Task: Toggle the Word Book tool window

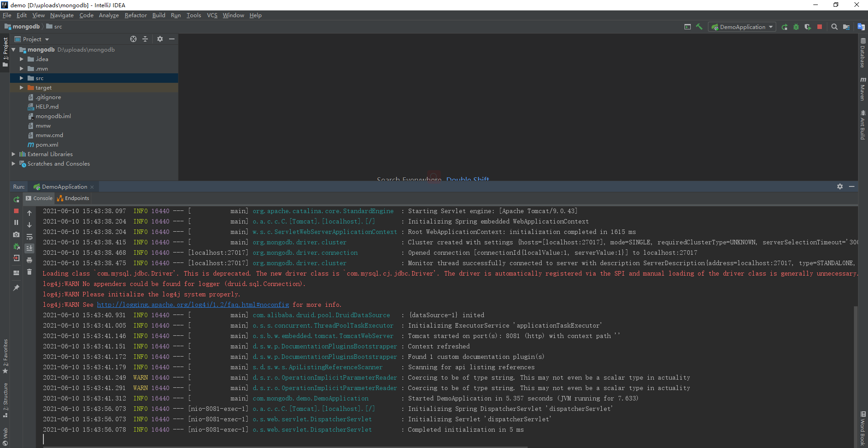Action: (863, 428)
